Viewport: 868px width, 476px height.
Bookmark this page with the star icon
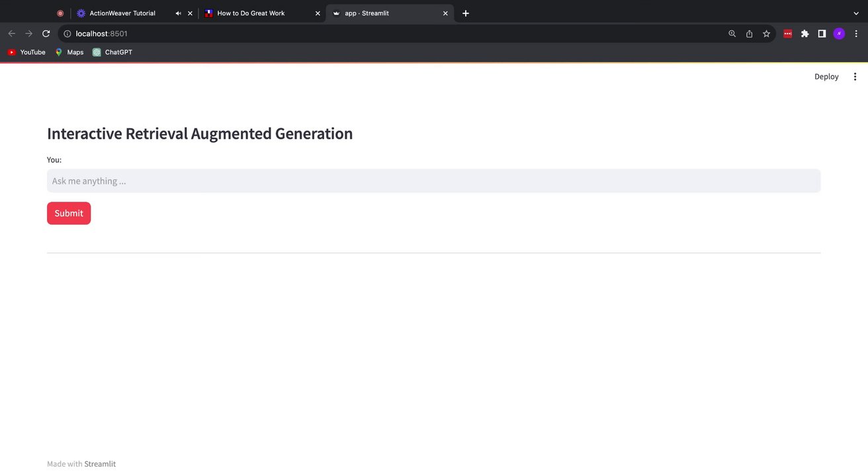click(766, 34)
